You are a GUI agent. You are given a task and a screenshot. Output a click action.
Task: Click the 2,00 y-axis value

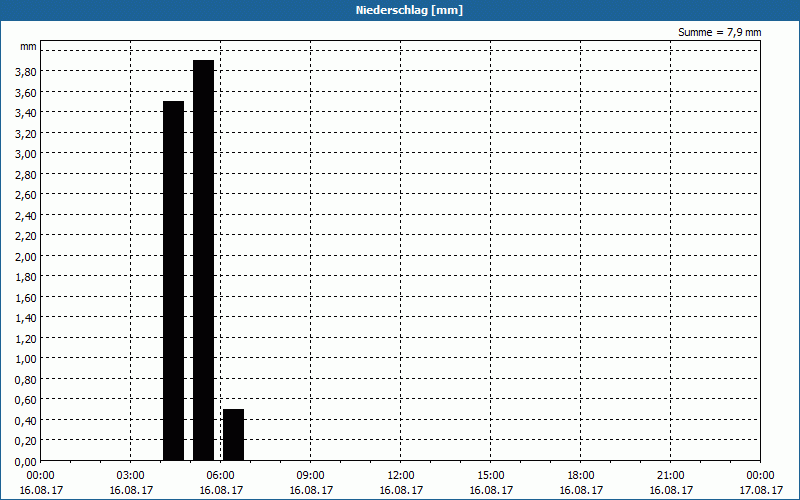(26, 256)
